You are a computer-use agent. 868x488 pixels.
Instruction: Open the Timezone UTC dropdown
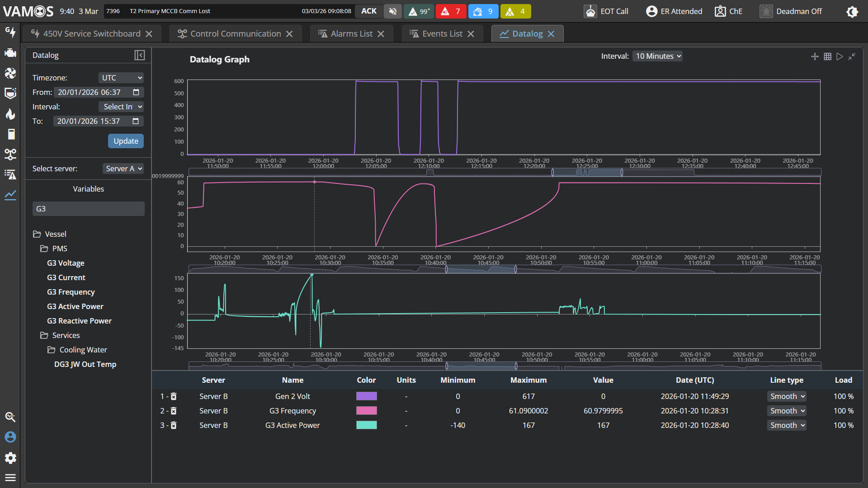pyautogui.click(x=121, y=78)
